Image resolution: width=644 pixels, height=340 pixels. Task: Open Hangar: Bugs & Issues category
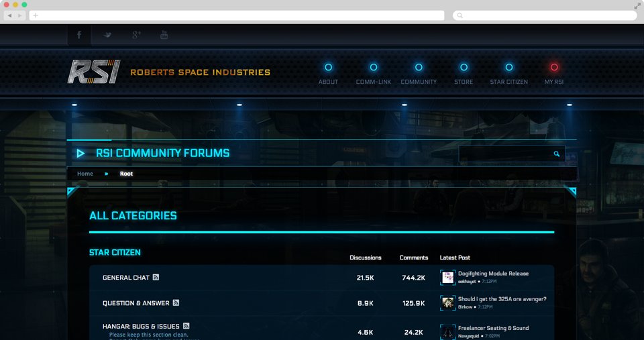(141, 327)
